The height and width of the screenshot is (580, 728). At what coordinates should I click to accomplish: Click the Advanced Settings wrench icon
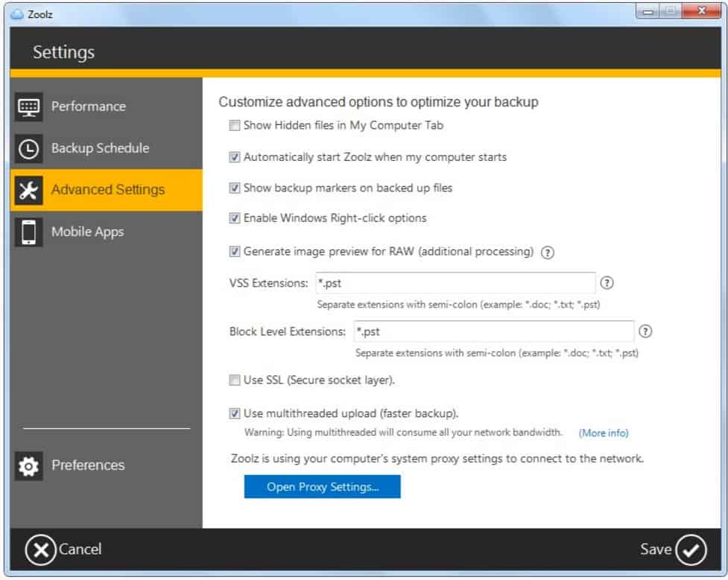[x=28, y=191]
